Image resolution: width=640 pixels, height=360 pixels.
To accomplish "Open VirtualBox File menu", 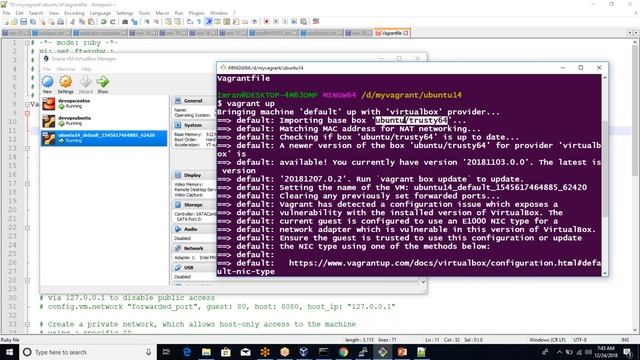I will [x=47, y=69].
